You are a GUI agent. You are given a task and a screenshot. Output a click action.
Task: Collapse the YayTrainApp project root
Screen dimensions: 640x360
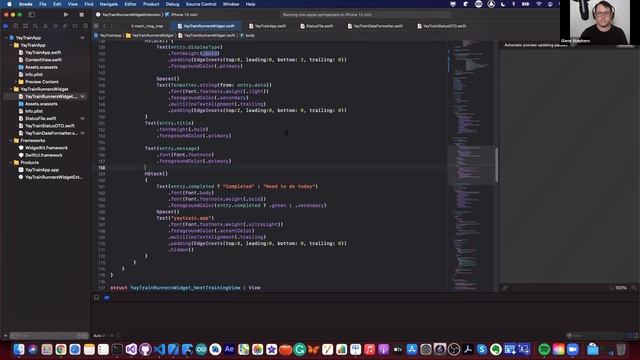[7, 38]
